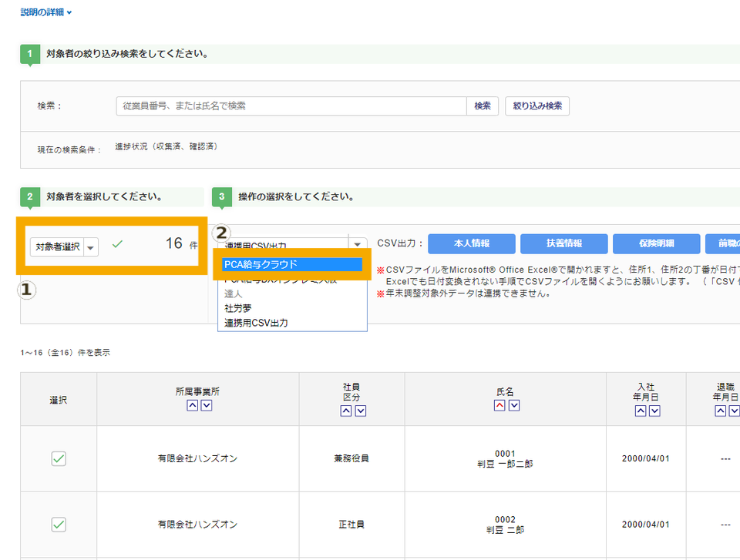The width and height of the screenshot is (740, 560).
Task: Export 本人情報 CSV
Action: pyautogui.click(x=472, y=243)
